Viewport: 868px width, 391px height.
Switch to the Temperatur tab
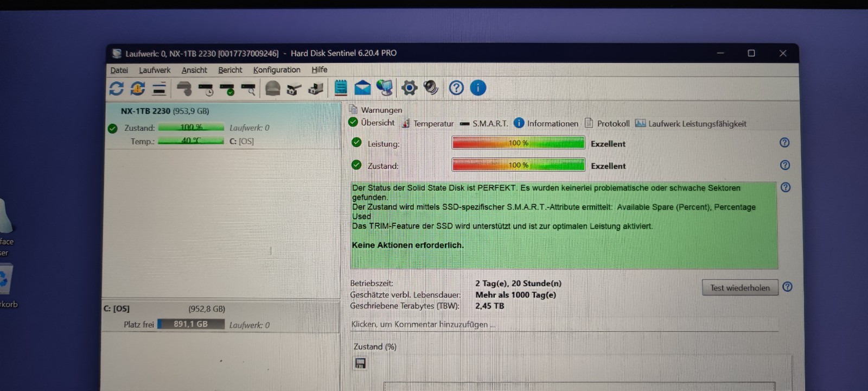click(427, 123)
